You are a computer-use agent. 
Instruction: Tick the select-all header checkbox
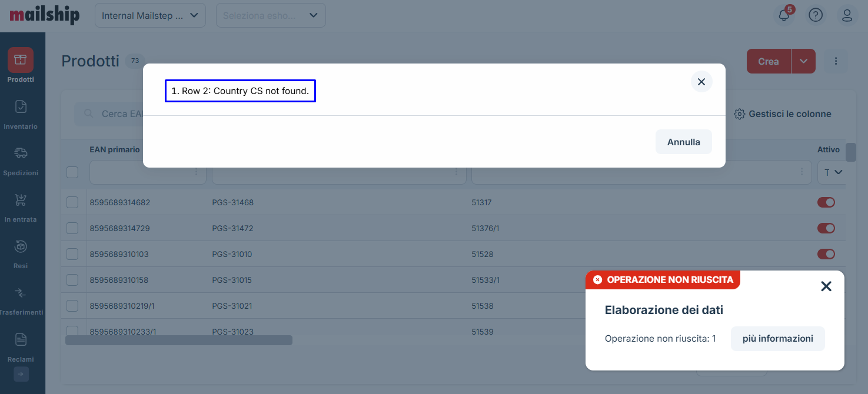(x=72, y=172)
